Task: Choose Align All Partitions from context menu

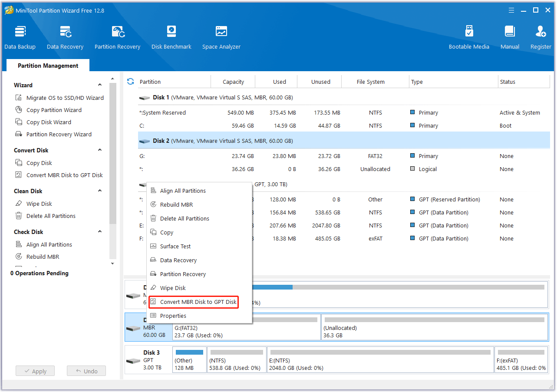Action: 199,191
